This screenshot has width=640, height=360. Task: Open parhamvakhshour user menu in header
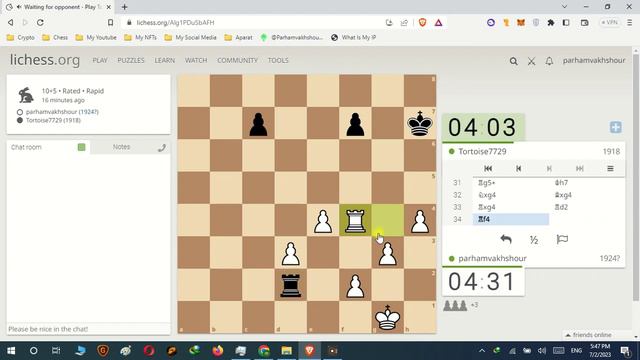point(593,60)
